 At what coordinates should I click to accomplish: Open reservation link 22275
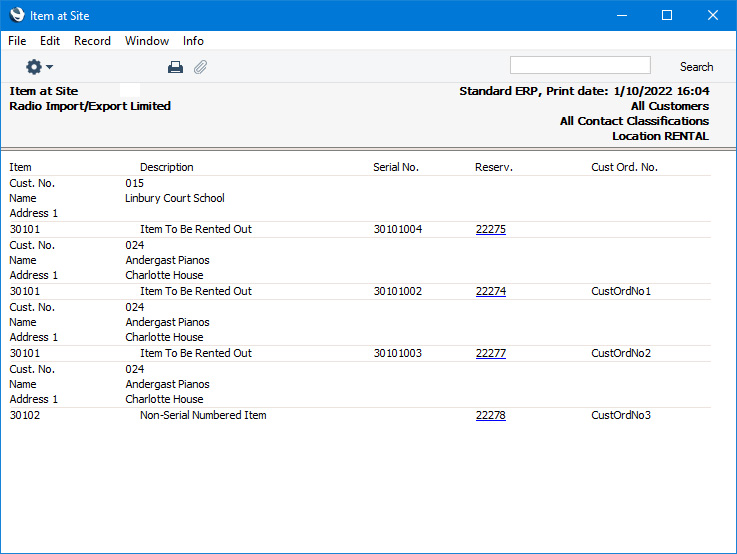490,229
